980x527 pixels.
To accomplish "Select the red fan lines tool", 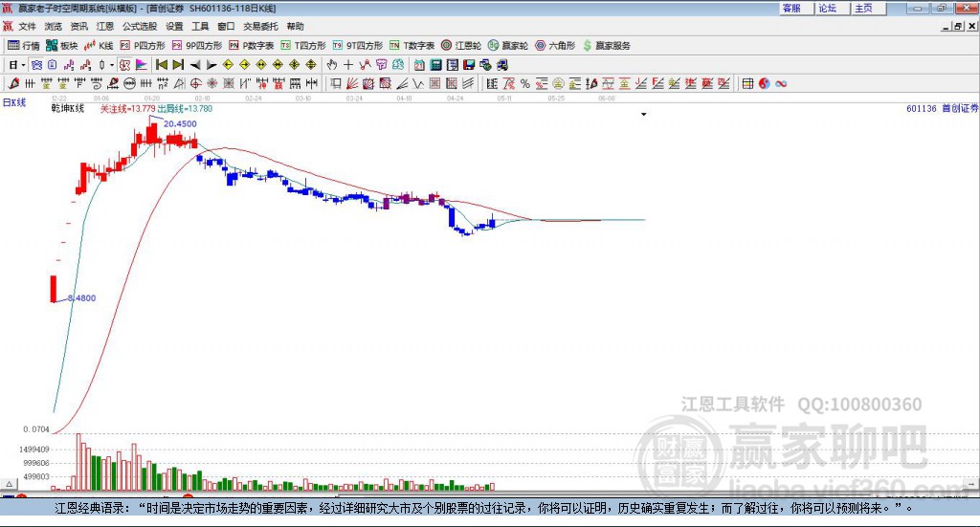I will click(x=352, y=83).
